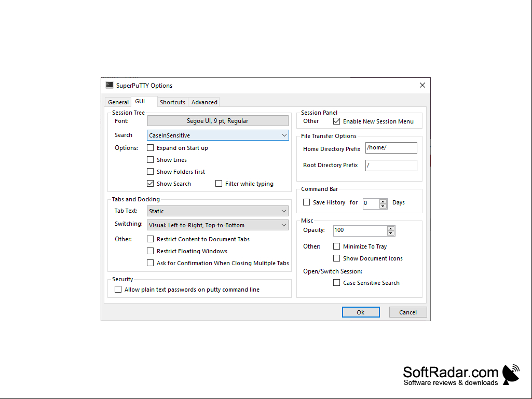This screenshot has width=532, height=399.
Task: Click the Opacity value field
Action: tap(360, 230)
